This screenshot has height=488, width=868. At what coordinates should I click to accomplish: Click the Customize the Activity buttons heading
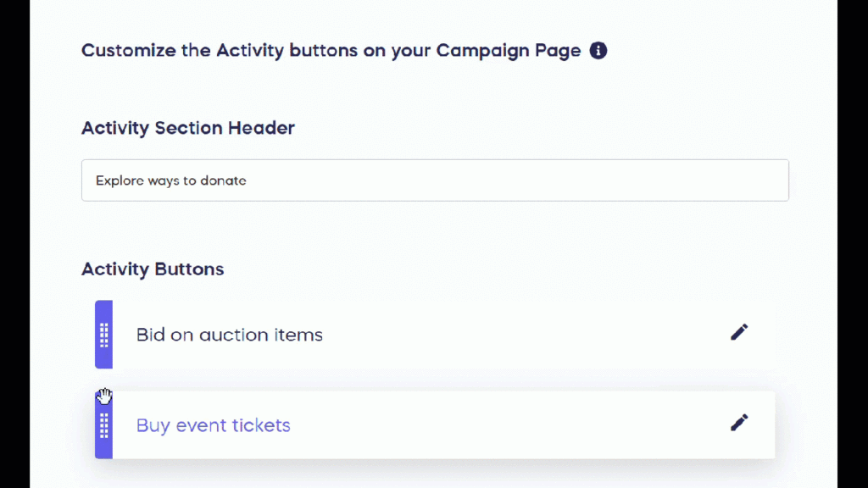coord(331,50)
